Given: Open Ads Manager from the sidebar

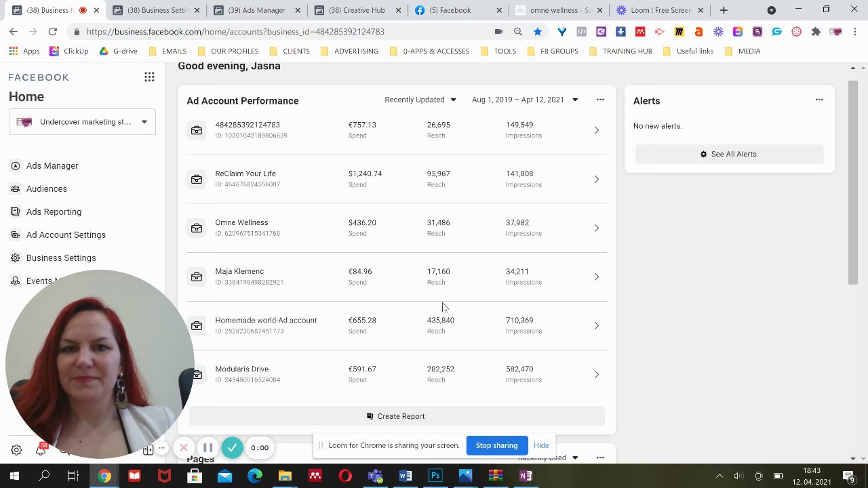Looking at the screenshot, I should [x=52, y=165].
